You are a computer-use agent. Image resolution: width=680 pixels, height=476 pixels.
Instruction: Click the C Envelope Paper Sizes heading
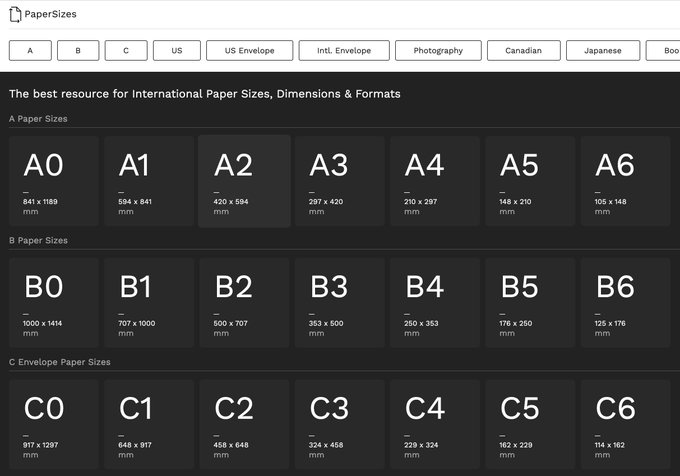click(x=60, y=362)
